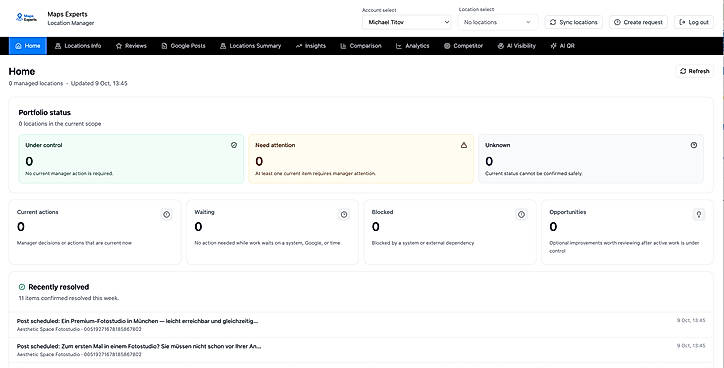Select the Unknown status card
Screen dimensions: 724x368
click(x=591, y=159)
